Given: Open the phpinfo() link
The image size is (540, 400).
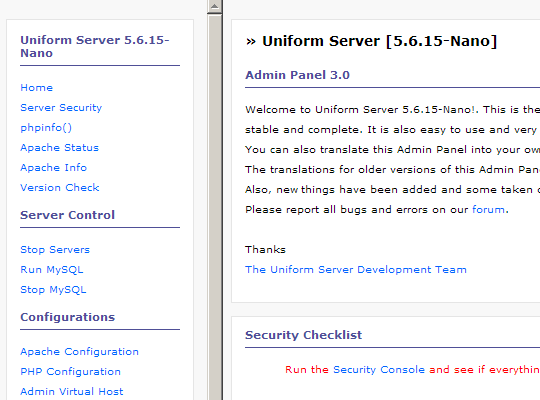Looking at the screenshot, I should pos(46,128).
